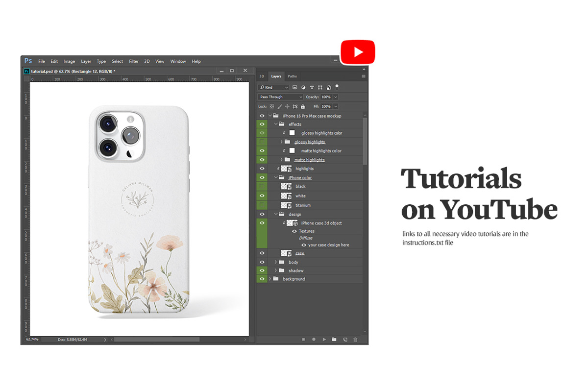588x392 pixels.
Task: Open the Image menu
Action: click(x=69, y=61)
